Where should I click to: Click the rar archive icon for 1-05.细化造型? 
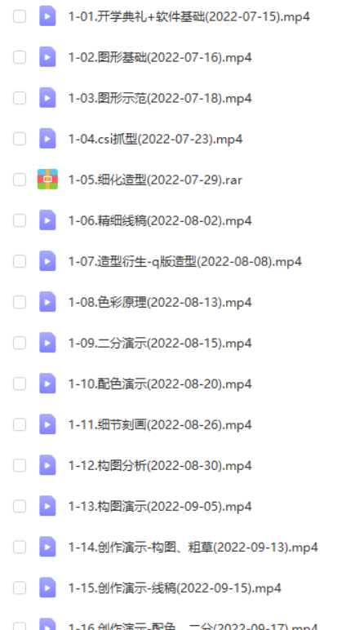point(47,180)
